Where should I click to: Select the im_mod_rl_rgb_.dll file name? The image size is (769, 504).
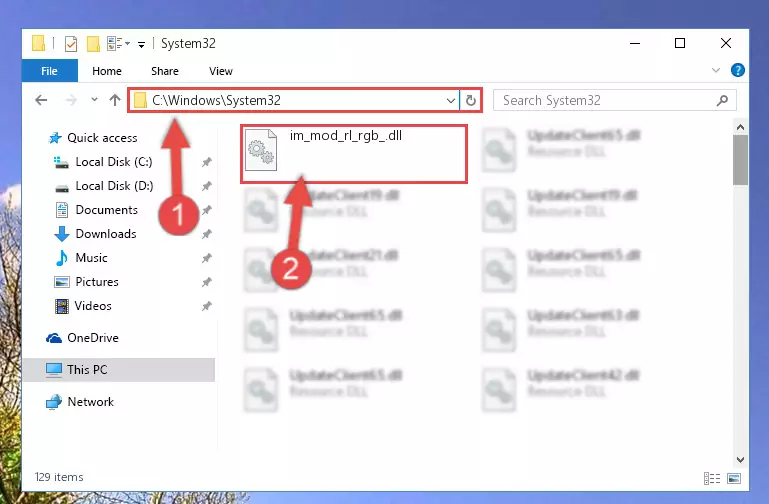click(x=346, y=136)
